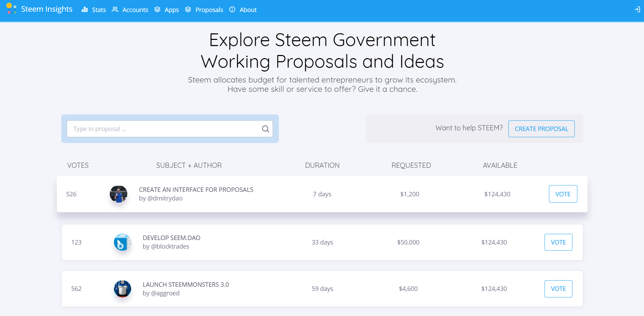The height and width of the screenshot is (316, 644).
Task: Click the search magnifier icon
Action: 265,129
